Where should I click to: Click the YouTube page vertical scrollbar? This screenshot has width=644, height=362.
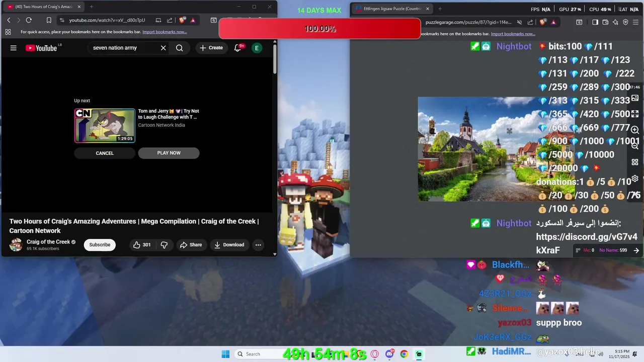tap(275, 59)
